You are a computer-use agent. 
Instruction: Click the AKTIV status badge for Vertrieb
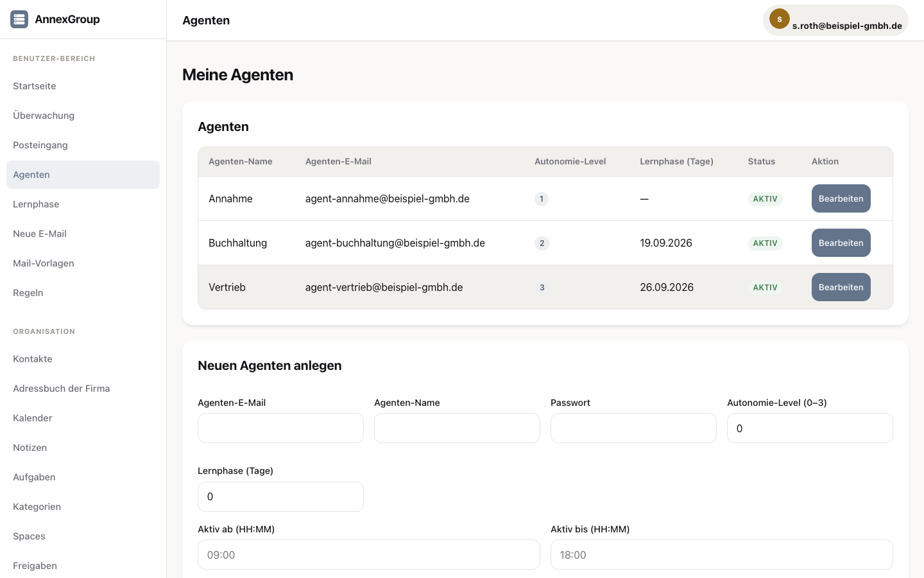765,287
